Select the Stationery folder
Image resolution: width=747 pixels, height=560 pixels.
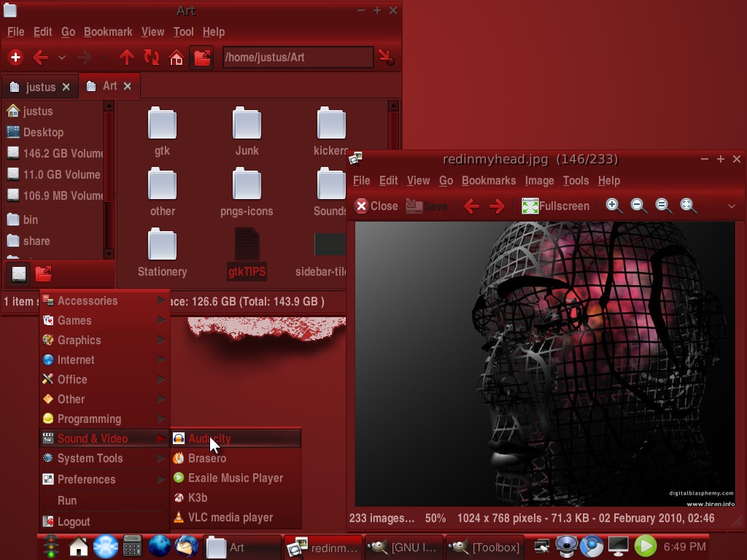[x=162, y=252]
